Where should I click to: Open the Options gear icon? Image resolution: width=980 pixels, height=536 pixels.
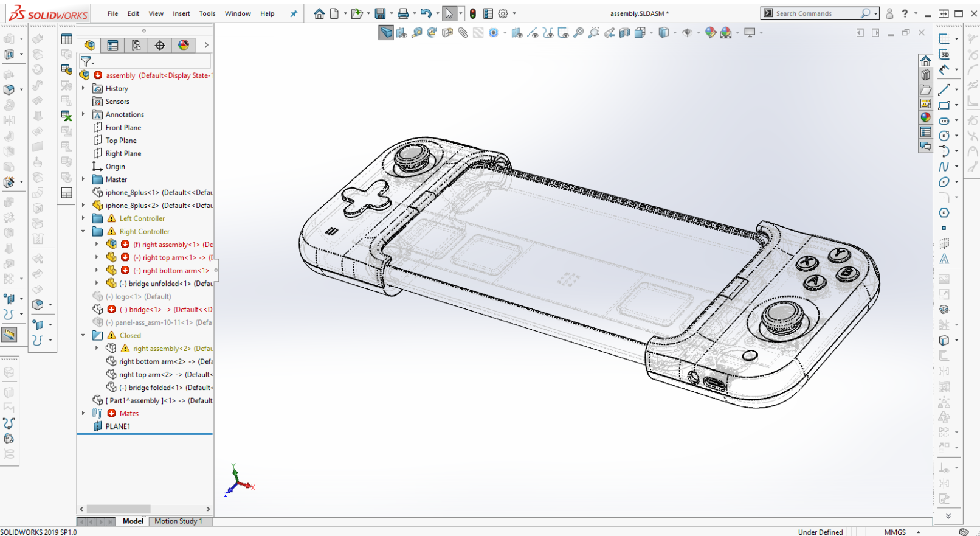(x=503, y=13)
